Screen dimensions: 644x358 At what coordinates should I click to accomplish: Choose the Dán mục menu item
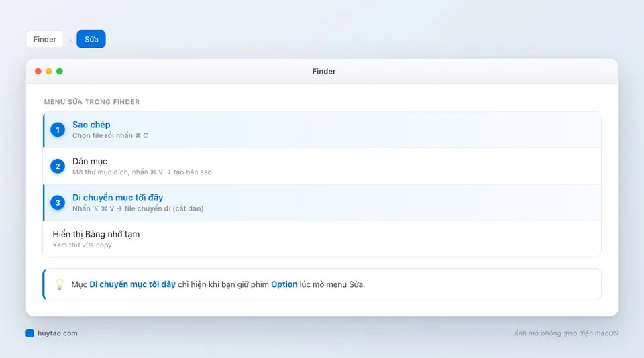[x=322, y=166]
